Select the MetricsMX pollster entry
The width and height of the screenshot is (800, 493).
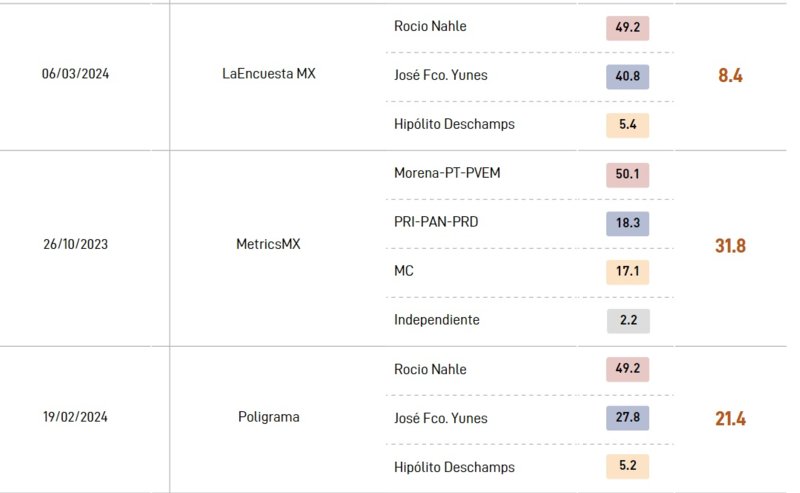point(268,244)
